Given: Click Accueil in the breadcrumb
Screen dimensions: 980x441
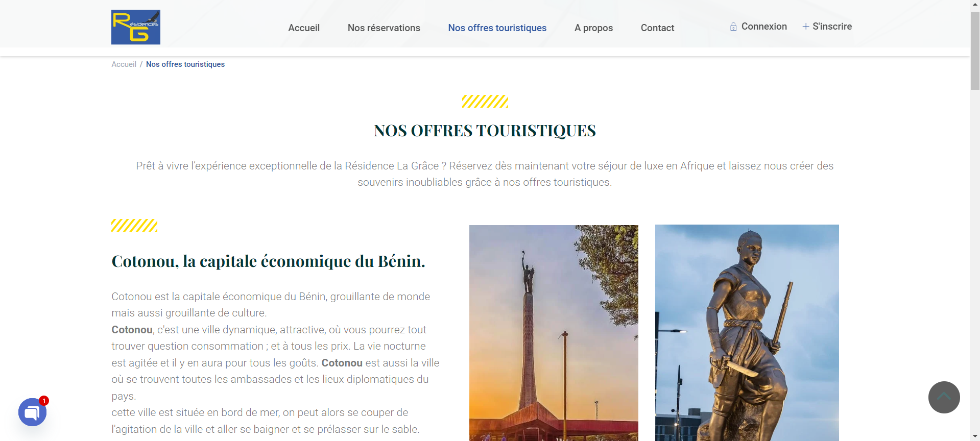Looking at the screenshot, I should pos(124,64).
